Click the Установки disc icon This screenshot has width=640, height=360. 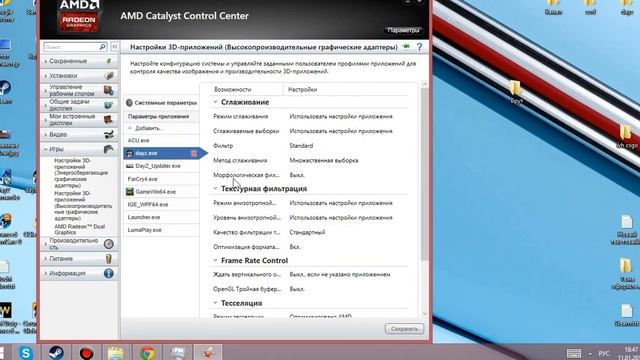pyautogui.click(x=109, y=76)
